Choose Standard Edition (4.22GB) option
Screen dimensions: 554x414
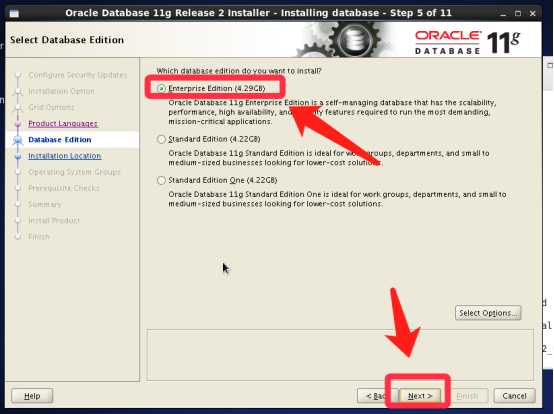161,139
